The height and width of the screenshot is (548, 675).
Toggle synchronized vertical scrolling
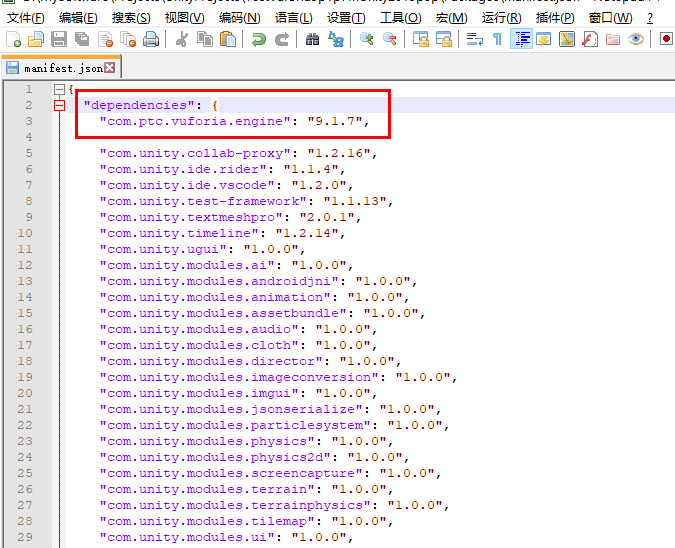point(421,40)
